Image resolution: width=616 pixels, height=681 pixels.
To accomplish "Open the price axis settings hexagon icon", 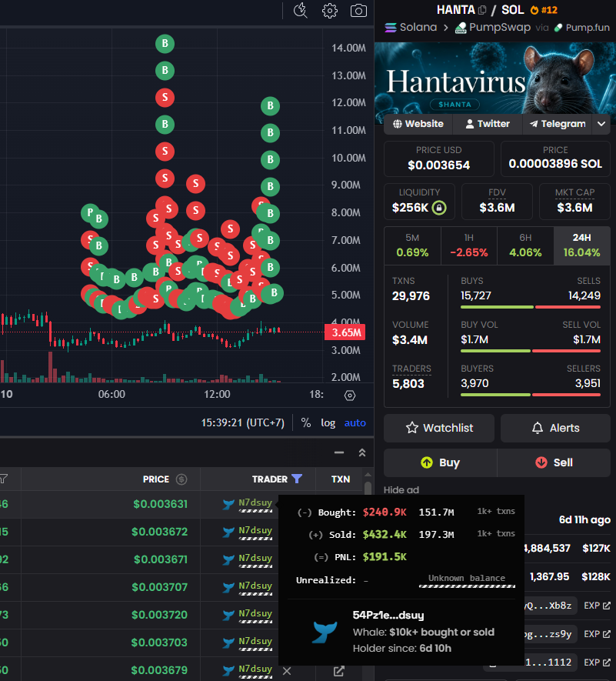I will (349, 396).
